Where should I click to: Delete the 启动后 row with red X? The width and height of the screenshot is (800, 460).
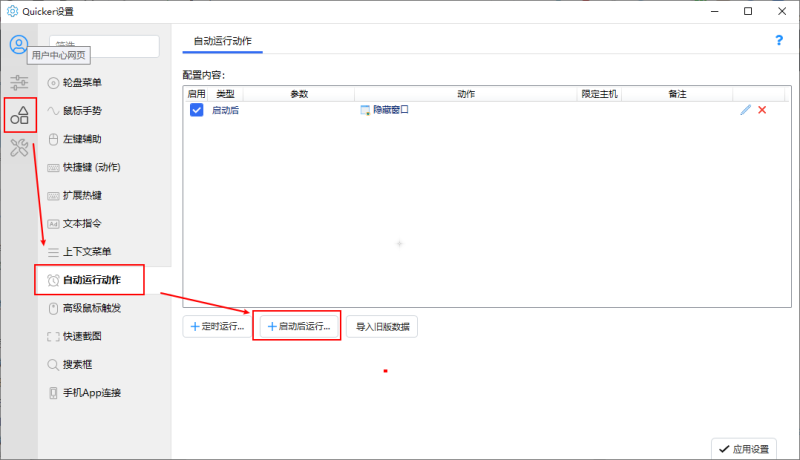[x=762, y=110]
